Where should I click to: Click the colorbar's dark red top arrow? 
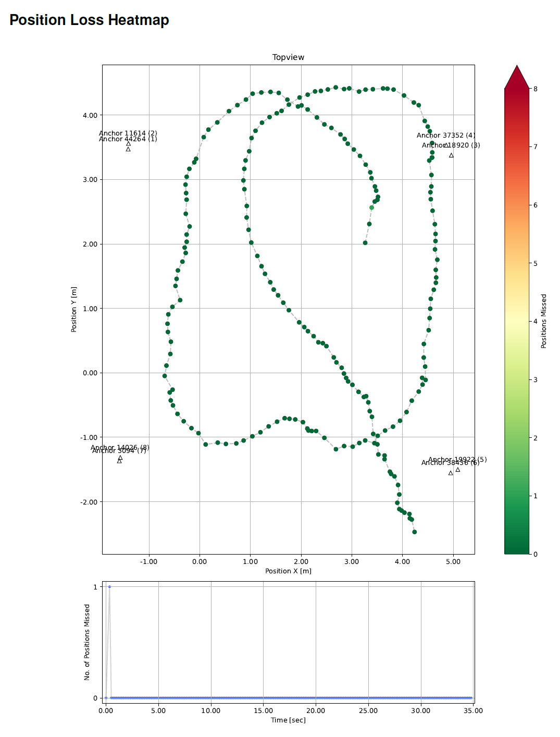tap(517, 77)
